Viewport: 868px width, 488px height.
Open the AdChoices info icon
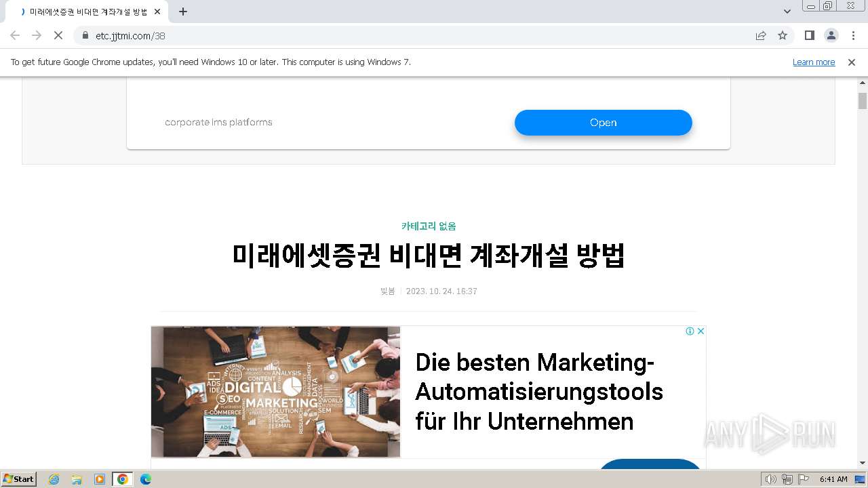pos(690,331)
